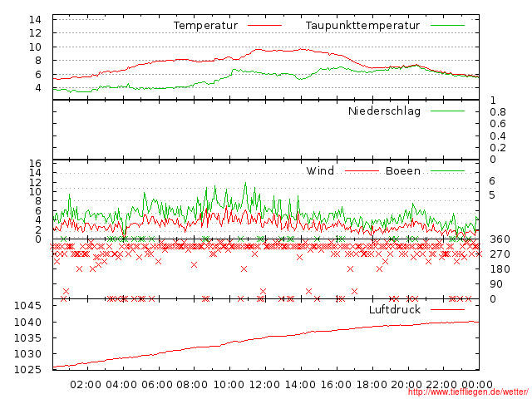Click the 270 wind direction axis value
This screenshot has width=532, height=399.
click(x=500, y=254)
